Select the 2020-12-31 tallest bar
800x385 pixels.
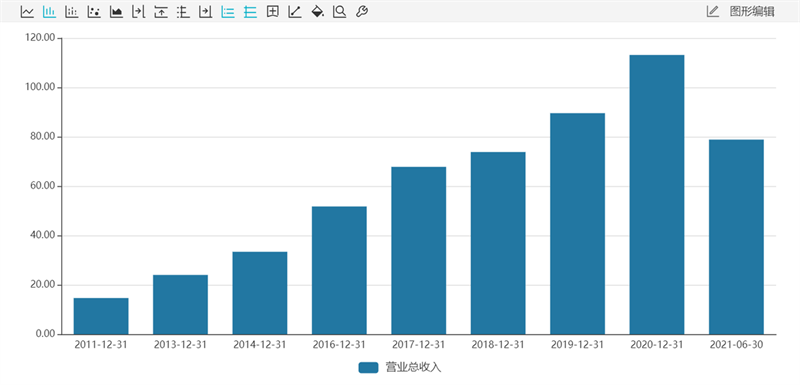coord(657,194)
